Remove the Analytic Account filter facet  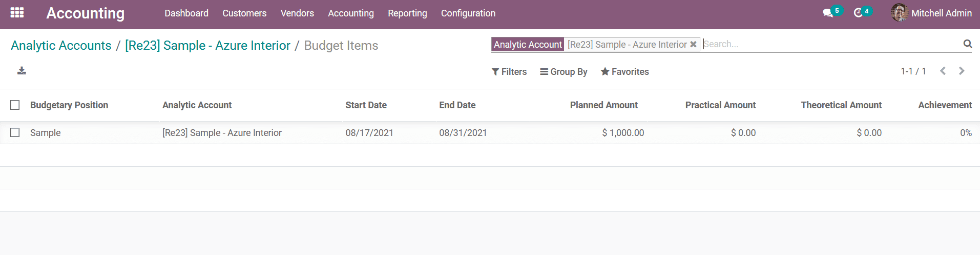693,45
